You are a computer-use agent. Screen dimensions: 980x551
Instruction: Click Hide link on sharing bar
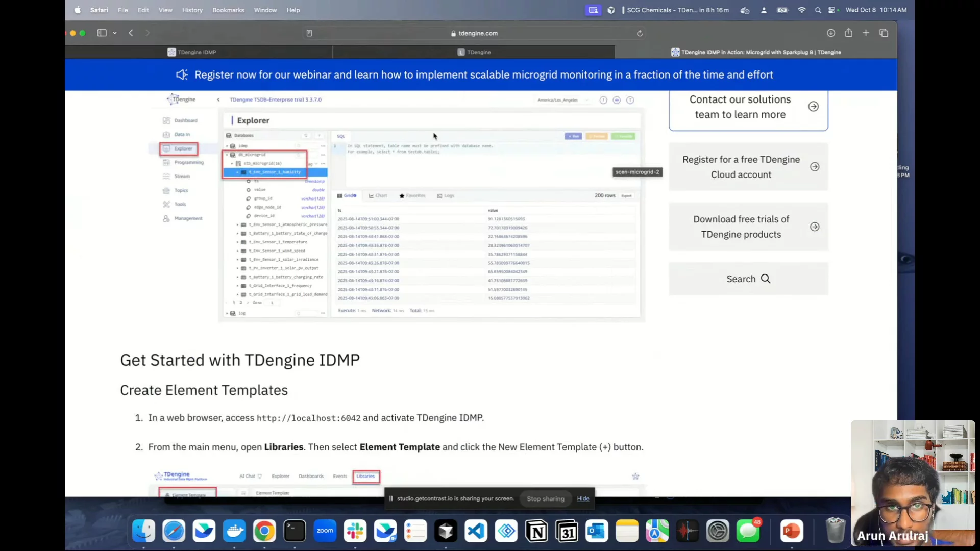click(x=583, y=498)
